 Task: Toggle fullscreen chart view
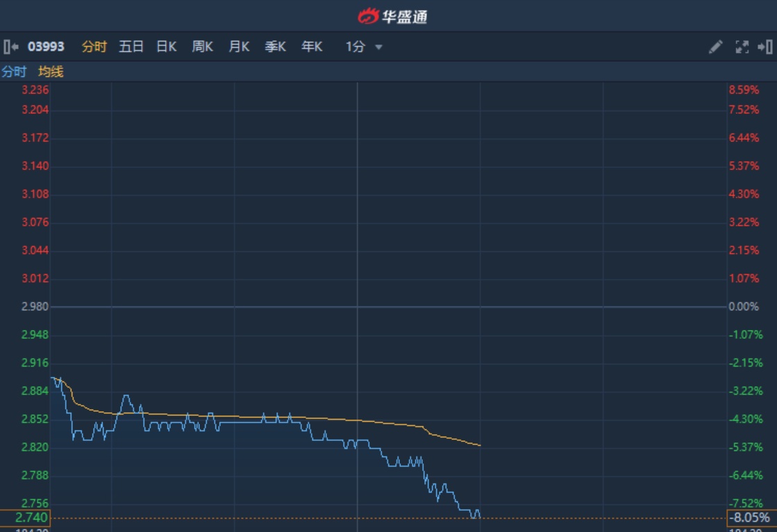point(742,47)
